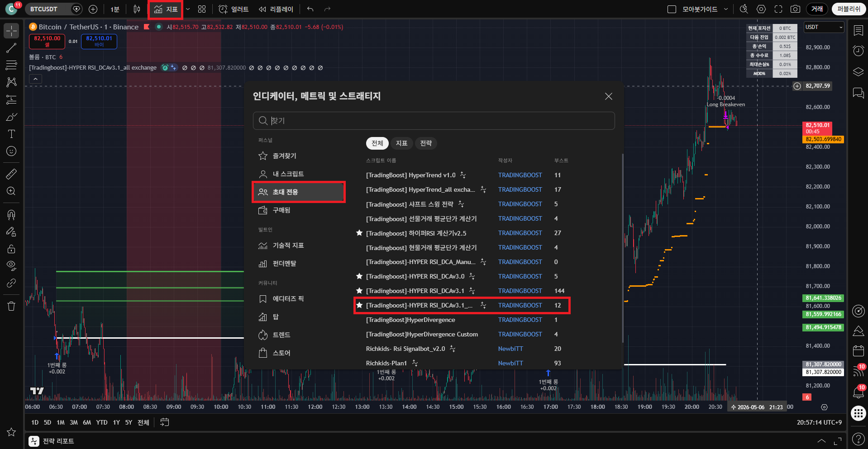Maximize the strategy report panel
The image size is (868, 449).
click(x=838, y=441)
